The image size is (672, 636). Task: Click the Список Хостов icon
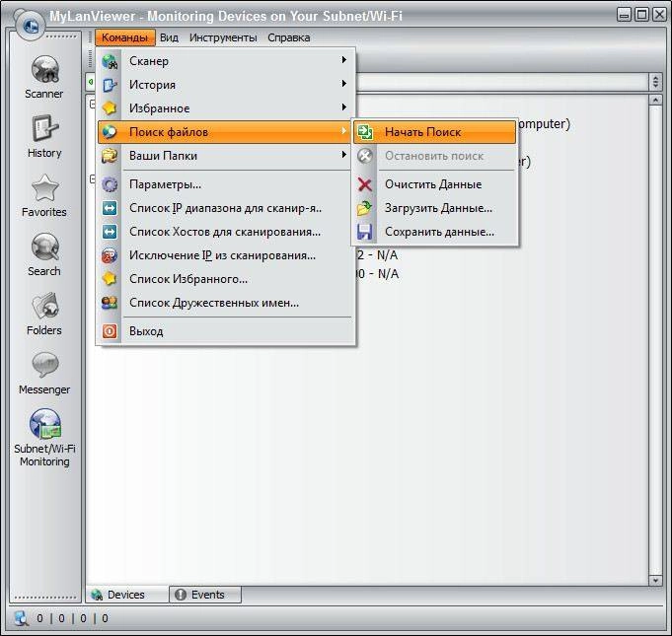click(x=110, y=232)
